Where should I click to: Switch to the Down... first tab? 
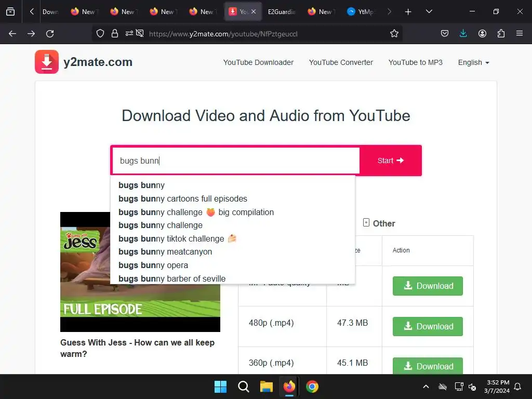tap(51, 12)
